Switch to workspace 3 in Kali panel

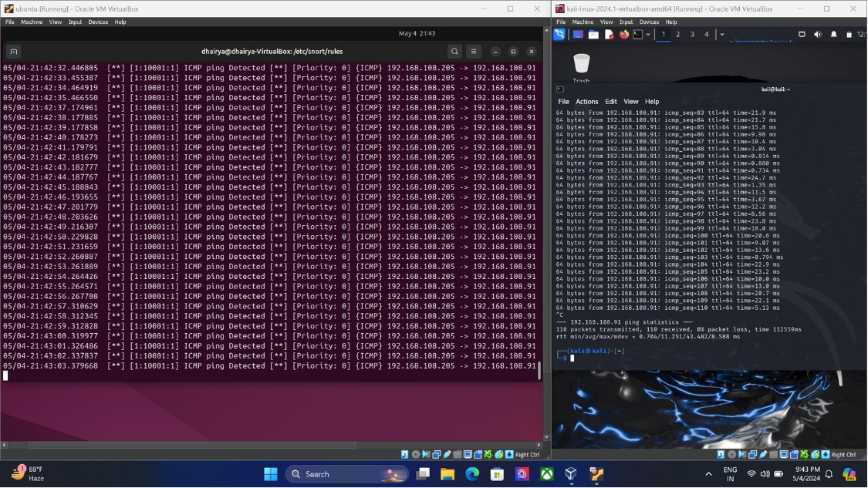click(x=692, y=34)
